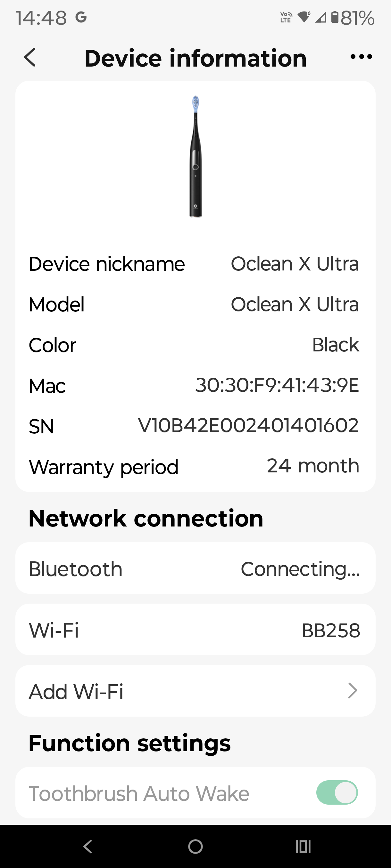Screen dimensions: 391x868
Task: Tap the SN value V10B42E002401401602
Action: click(249, 426)
